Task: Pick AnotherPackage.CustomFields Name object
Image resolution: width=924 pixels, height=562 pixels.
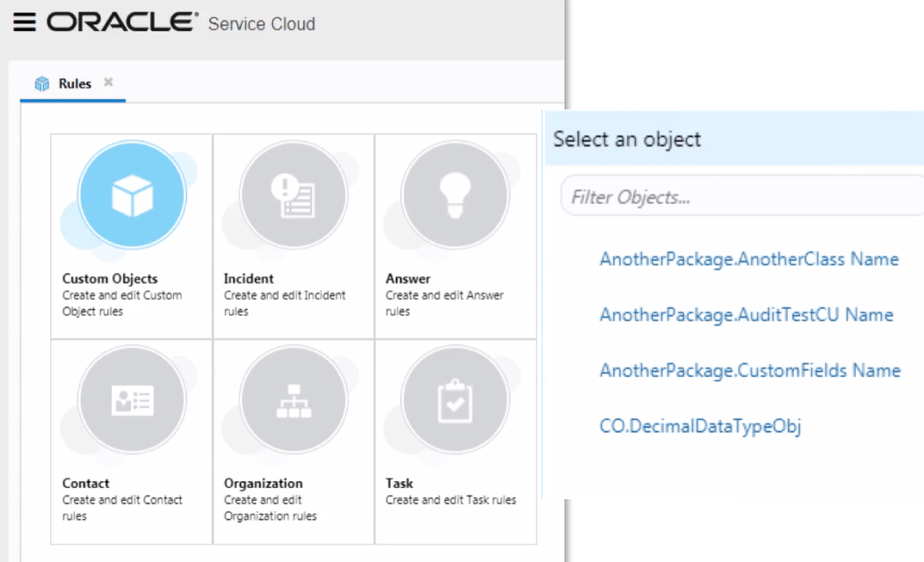Action: (749, 370)
